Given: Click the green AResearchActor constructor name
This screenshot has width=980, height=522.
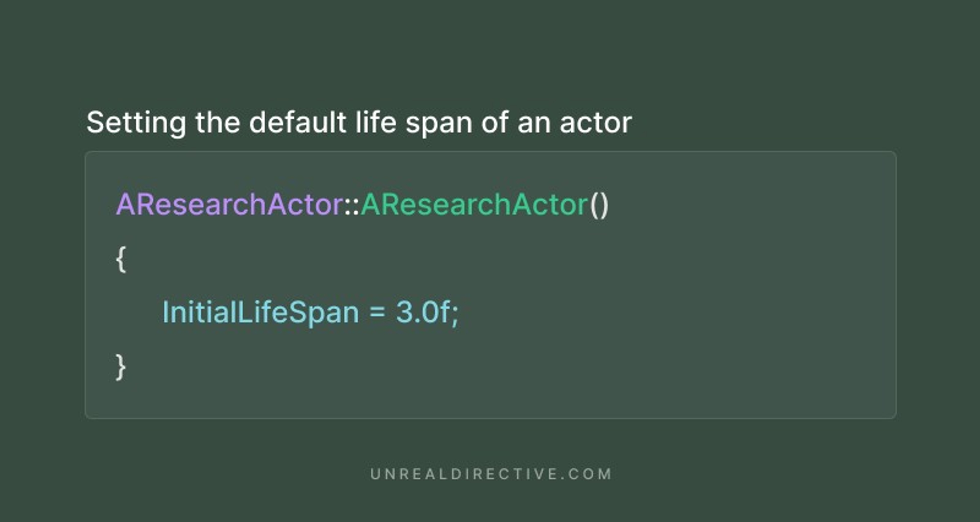Looking at the screenshot, I should 474,205.
